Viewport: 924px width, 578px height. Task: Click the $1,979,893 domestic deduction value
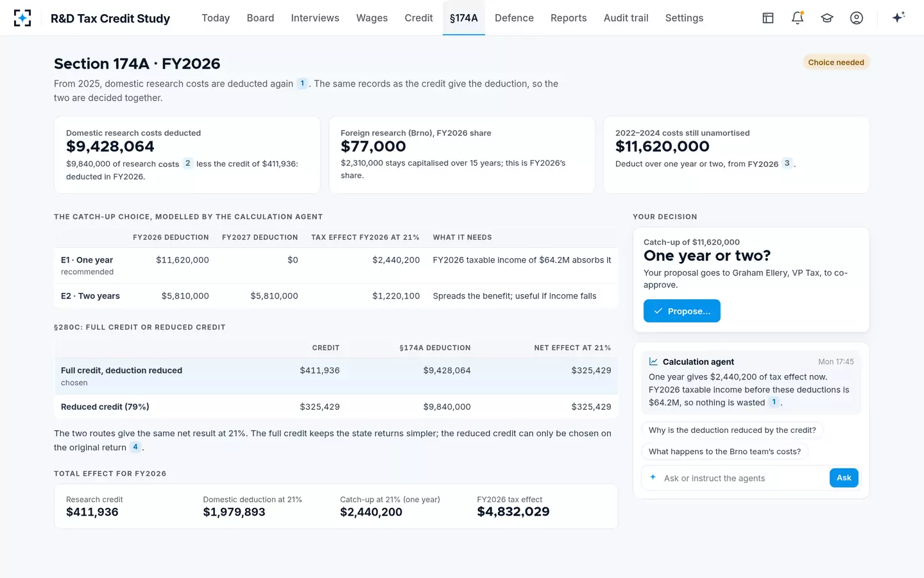click(234, 512)
